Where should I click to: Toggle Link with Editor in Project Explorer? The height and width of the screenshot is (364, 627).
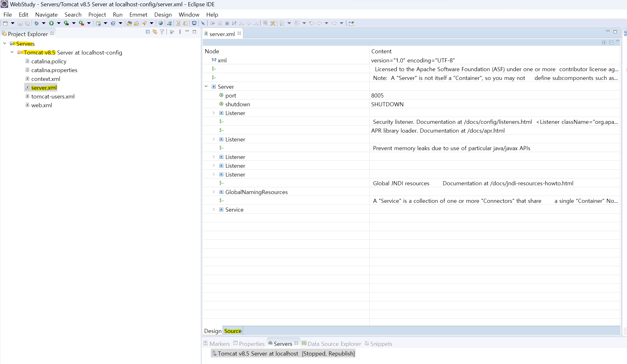pos(155,32)
